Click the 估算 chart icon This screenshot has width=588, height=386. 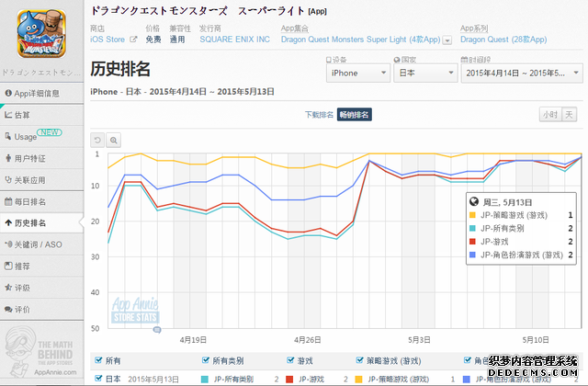point(8,114)
